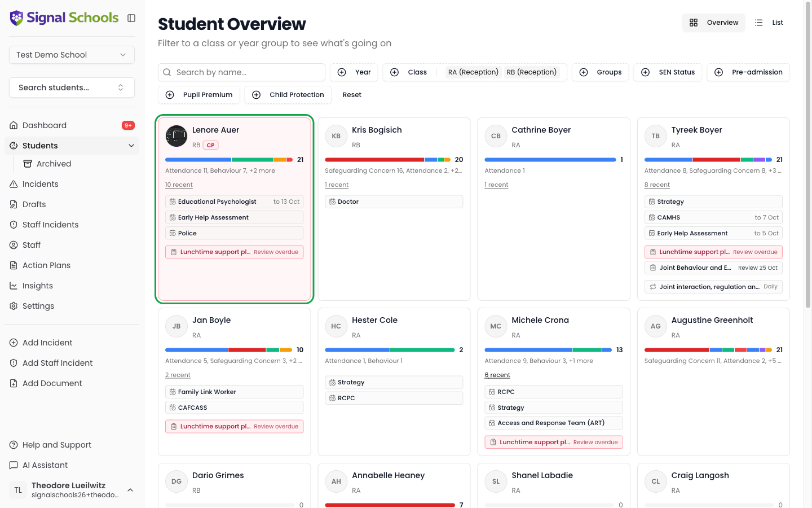Launch the AI Assistant
This screenshot has height=508, width=812.
click(x=72, y=465)
